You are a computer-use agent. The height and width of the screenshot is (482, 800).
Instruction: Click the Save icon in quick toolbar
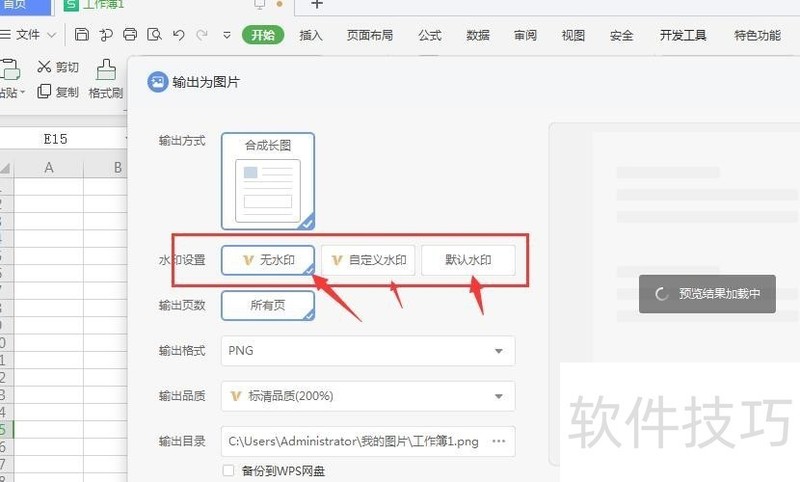82,35
